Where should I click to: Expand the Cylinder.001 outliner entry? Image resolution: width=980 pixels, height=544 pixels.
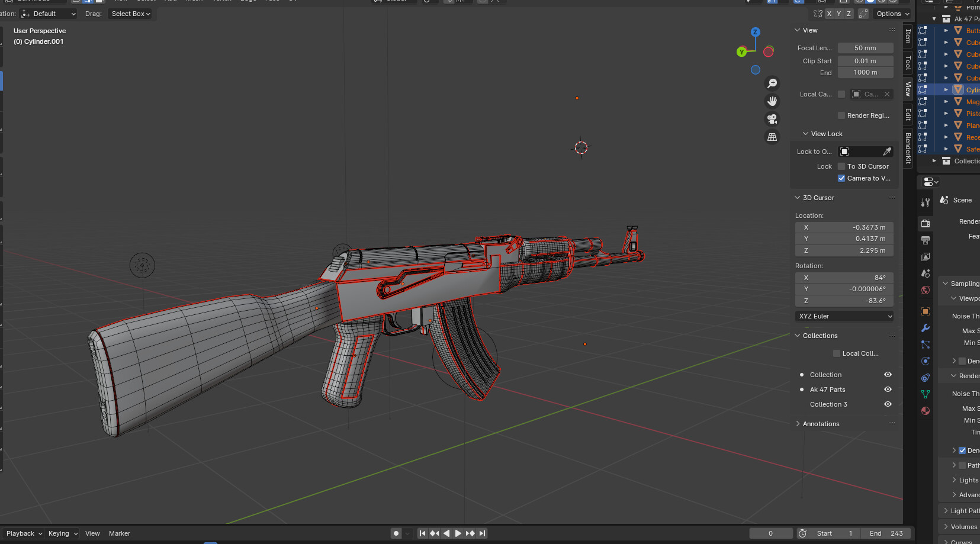[946, 89]
